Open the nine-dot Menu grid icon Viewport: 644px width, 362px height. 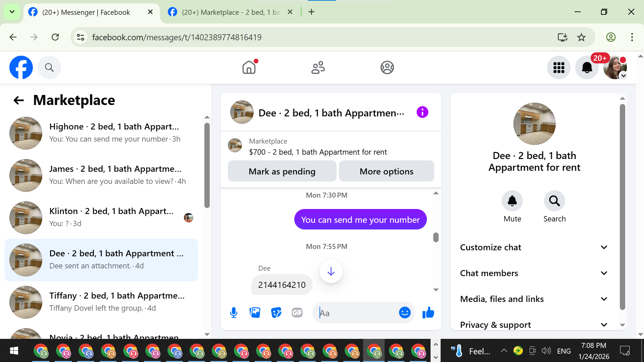[x=559, y=67]
